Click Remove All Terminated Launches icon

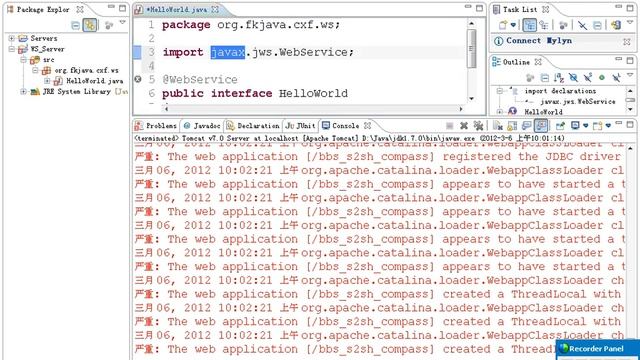(x=478, y=126)
